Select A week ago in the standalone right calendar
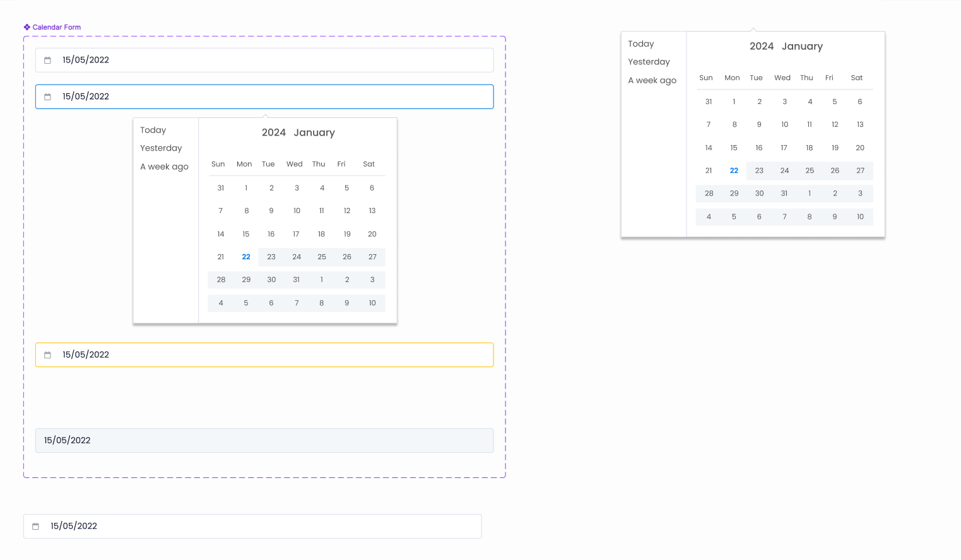The width and height of the screenshot is (961, 560). click(652, 80)
